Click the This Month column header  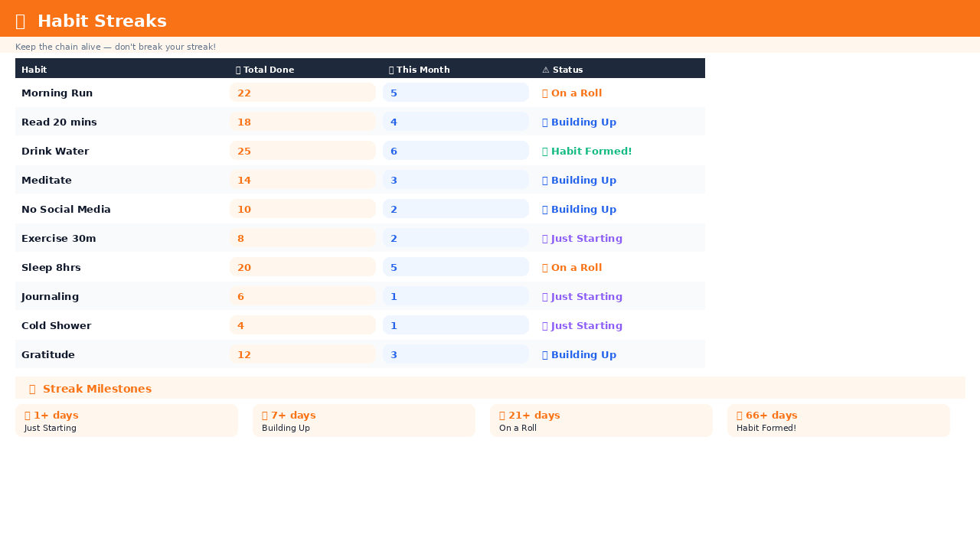(420, 70)
